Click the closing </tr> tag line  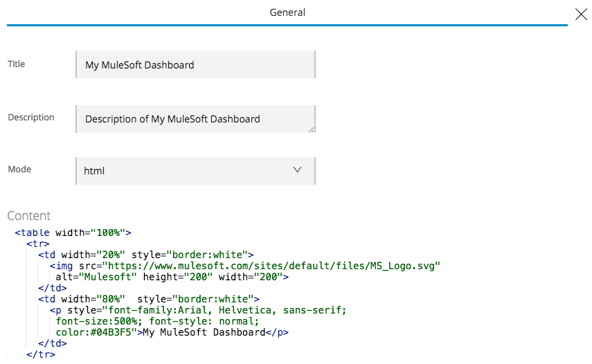pos(40,354)
